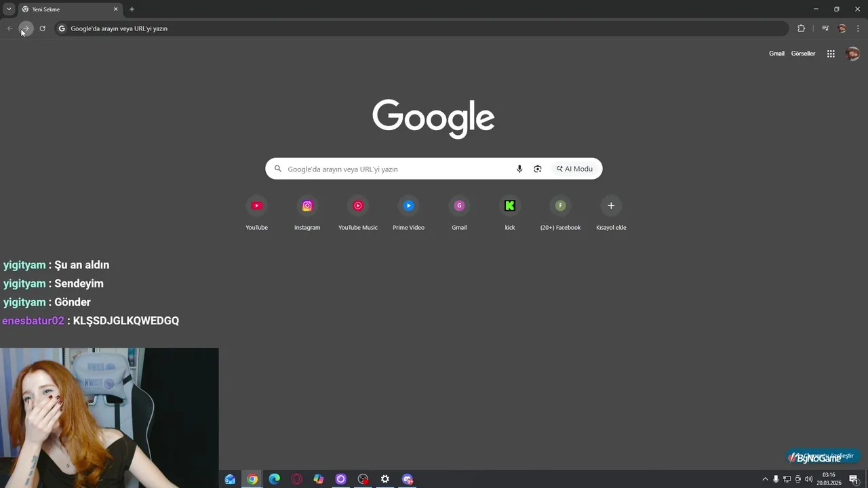This screenshot has width=868, height=488.
Task: Start voice search with microphone icon
Action: pyautogui.click(x=519, y=169)
